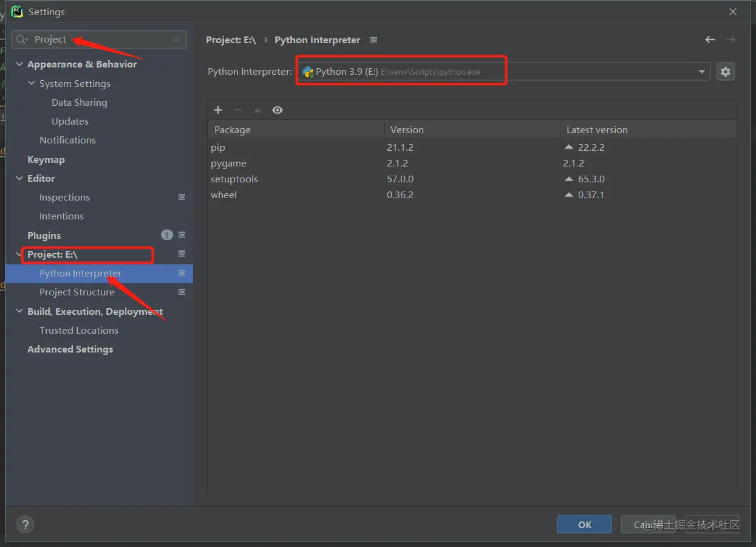
Task: Select the setuptools package row
Action: click(x=472, y=179)
